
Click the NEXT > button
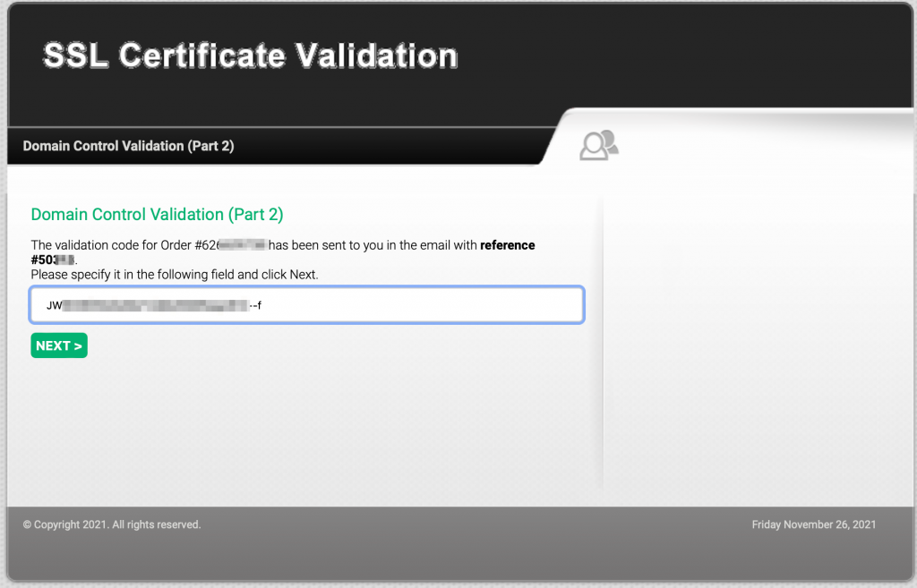click(x=59, y=345)
